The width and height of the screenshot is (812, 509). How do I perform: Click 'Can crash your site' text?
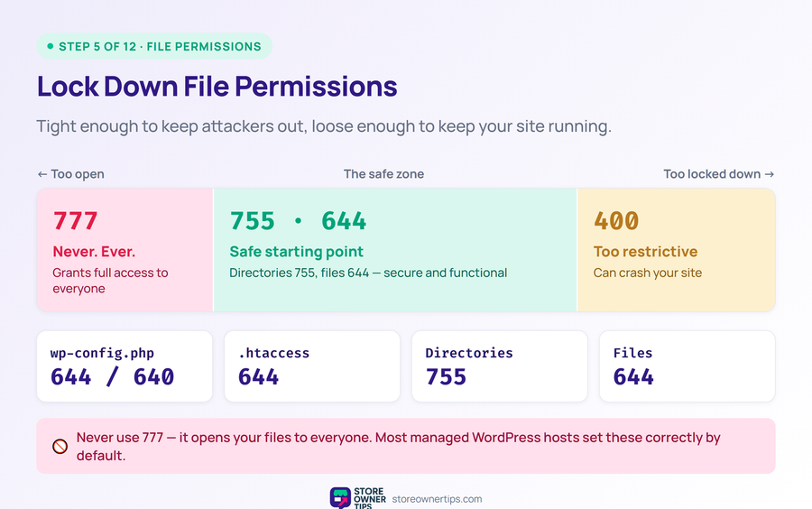point(647,273)
